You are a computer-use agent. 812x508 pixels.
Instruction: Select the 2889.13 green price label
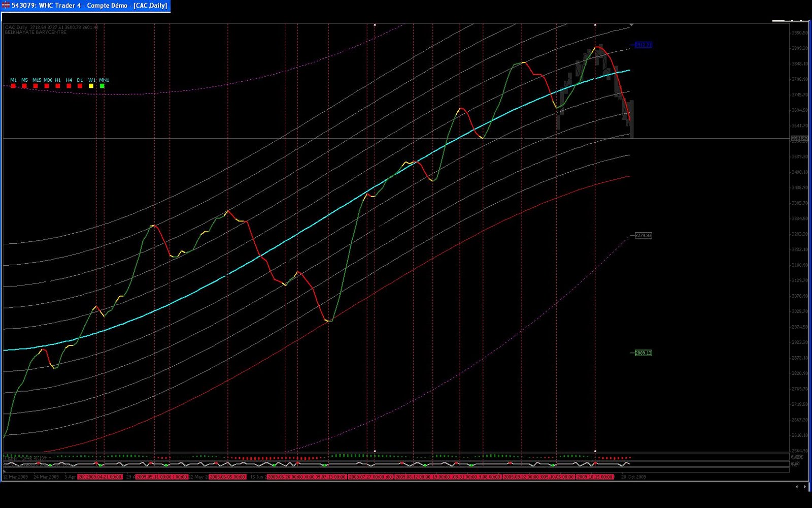(643, 353)
